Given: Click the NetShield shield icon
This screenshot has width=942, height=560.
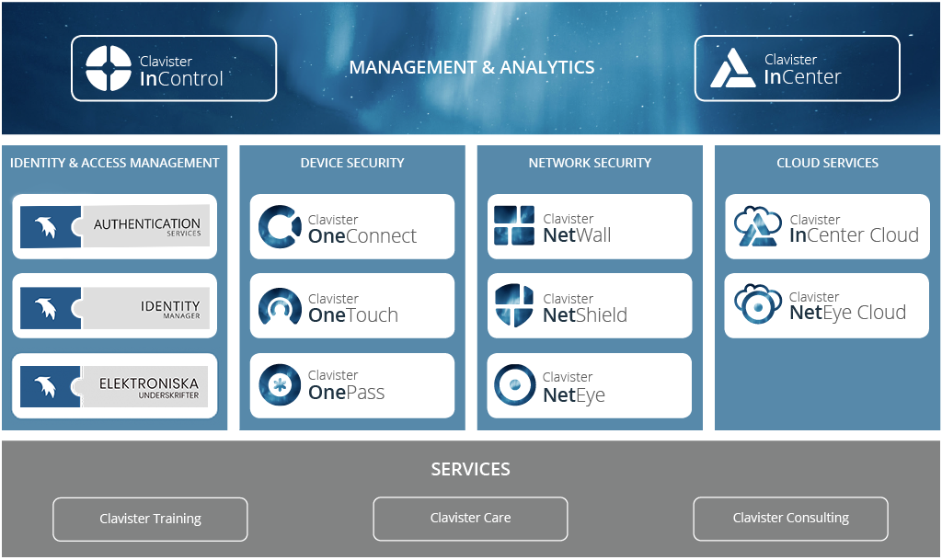Looking at the screenshot, I should 513,305.
